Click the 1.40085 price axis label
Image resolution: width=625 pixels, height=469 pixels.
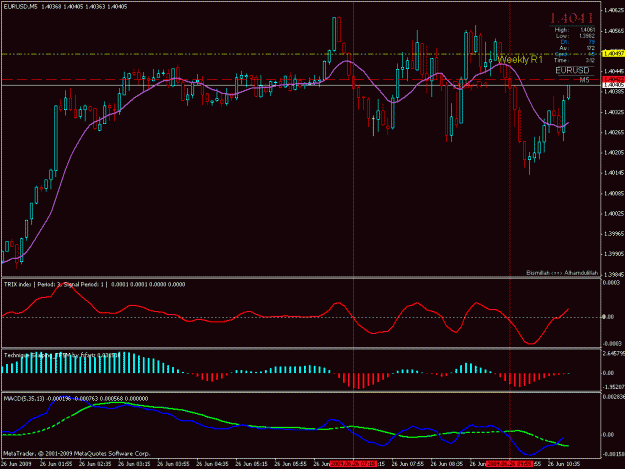point(614,193)
